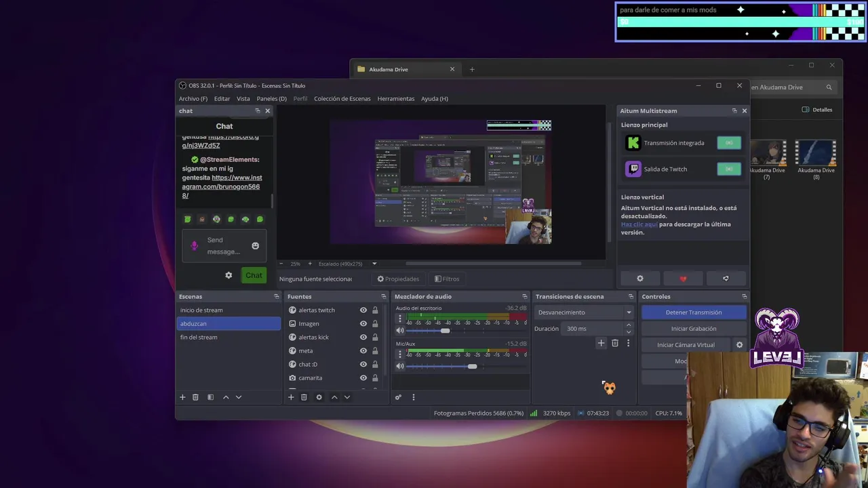Decrease transition duration stepper down arrow

click(x=629, y=332)
